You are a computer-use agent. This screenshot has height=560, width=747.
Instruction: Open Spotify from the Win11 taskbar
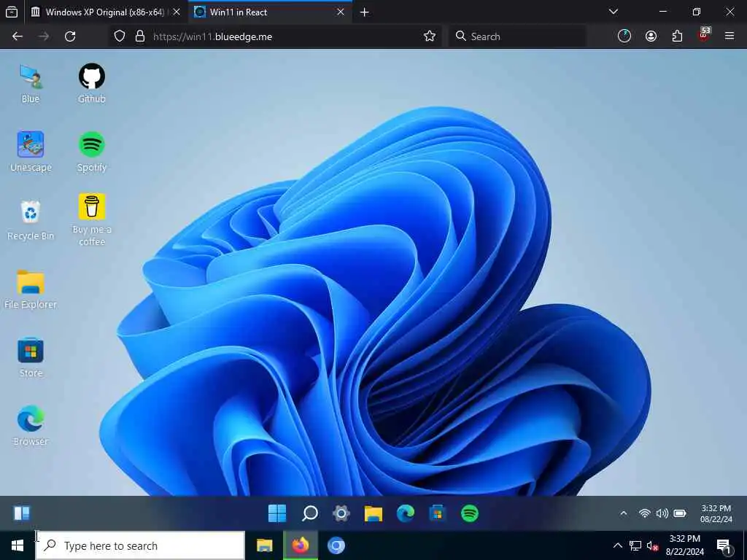point(470,513)
